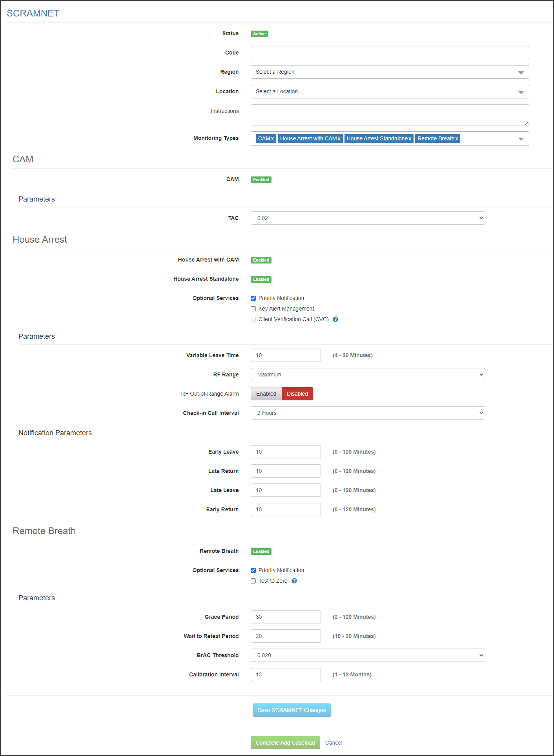Set RF Out-of-Range Alarm to Enabled
The image size is (554, 756).
pyautogui.click(x=266, y=394)
